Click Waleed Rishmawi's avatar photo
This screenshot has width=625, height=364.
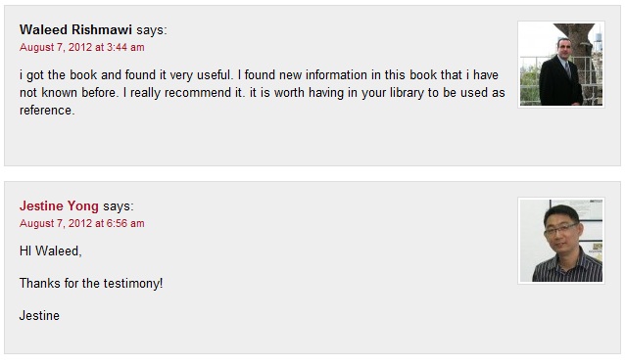tap(561, 65)
